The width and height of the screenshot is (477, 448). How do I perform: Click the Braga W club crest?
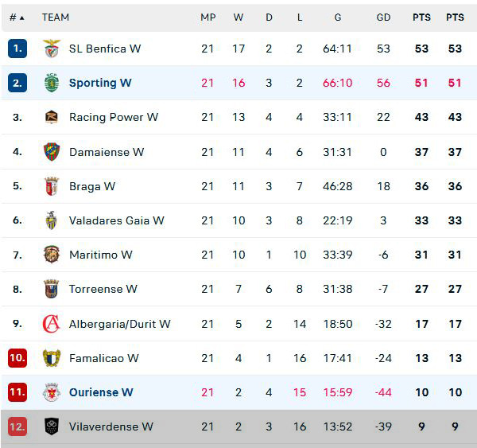click(x=52, y=186)
